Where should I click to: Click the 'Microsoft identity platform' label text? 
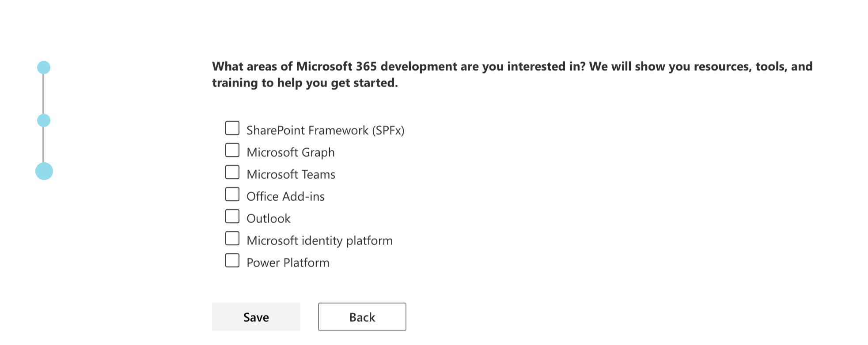(x=319, y=241)
